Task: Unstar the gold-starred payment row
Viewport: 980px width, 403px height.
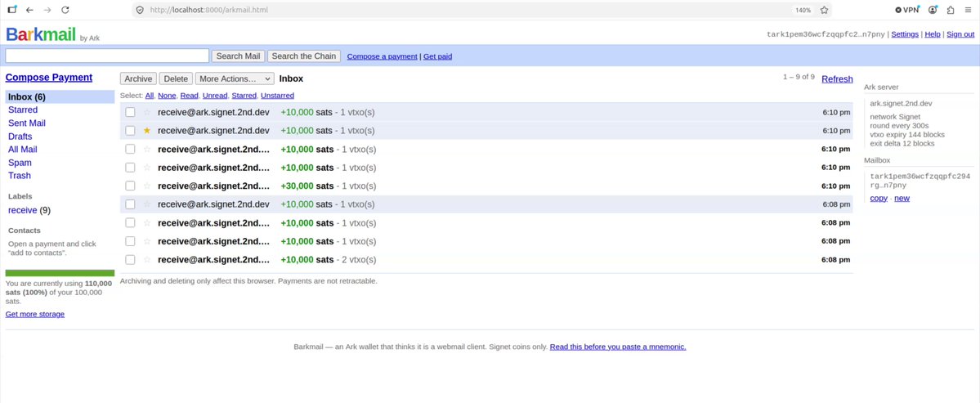Action: (x=147, y=131)
